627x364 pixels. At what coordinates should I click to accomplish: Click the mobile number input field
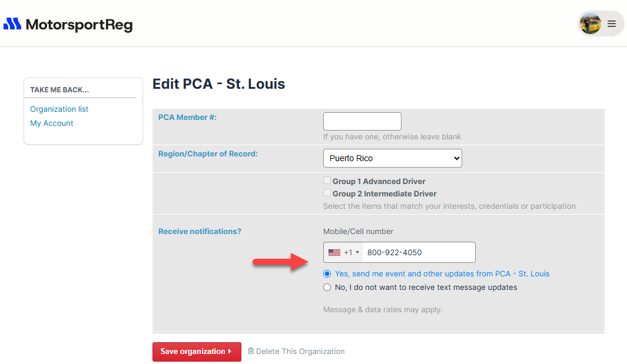coord(418,252)
